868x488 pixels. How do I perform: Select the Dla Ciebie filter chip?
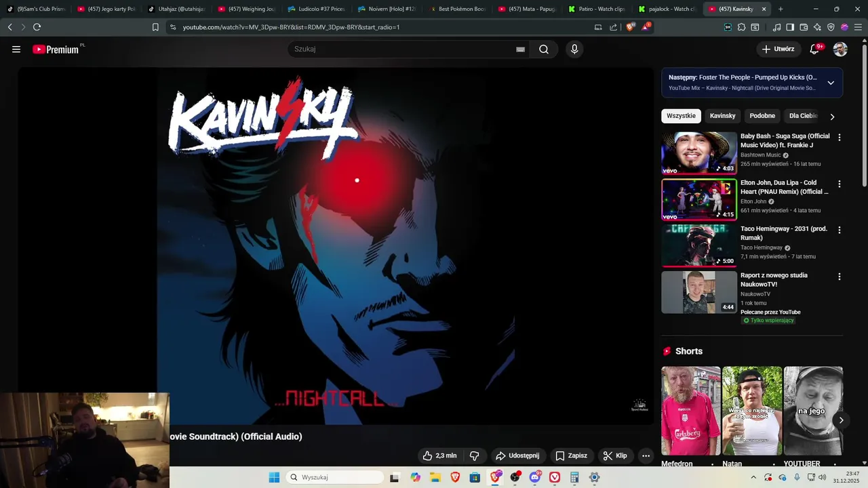pyautogui.click(x=803, y=116)
